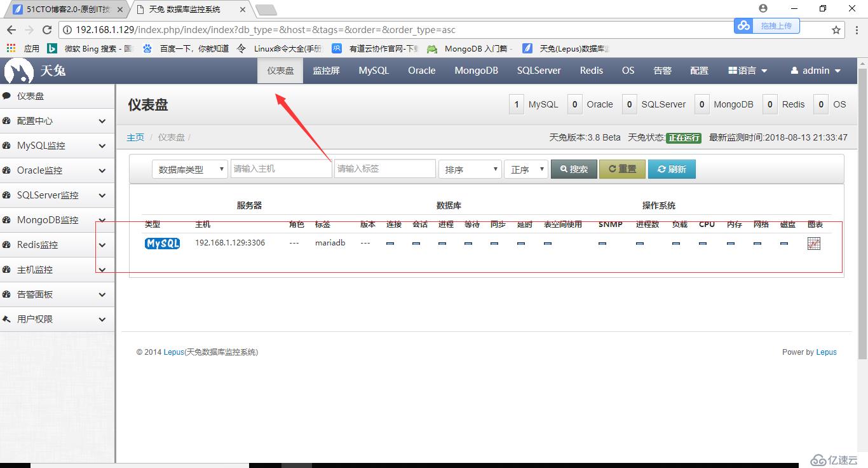The height and width of the screenshot is (468, 868).
Task: Select OS in the top navigation
Action: click(x=628, y=71)
